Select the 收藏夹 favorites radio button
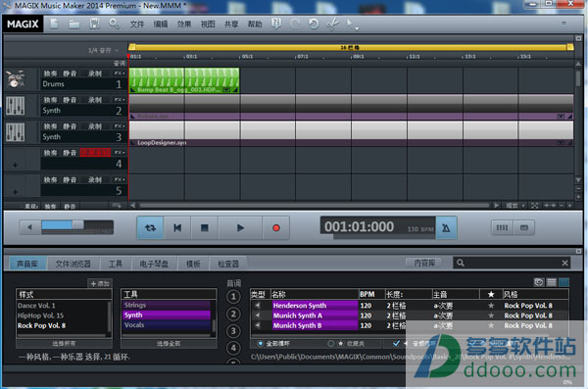 pyautogui.click(x=331, y=343)
